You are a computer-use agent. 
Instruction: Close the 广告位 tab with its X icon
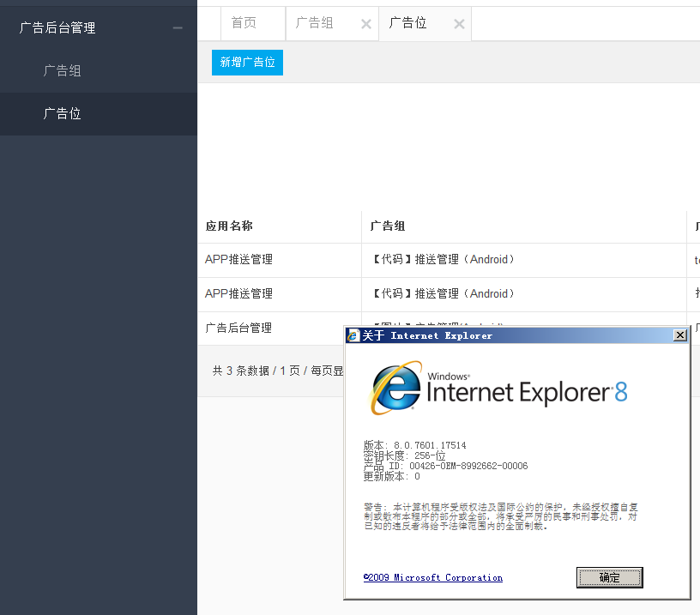pos(459,24)
